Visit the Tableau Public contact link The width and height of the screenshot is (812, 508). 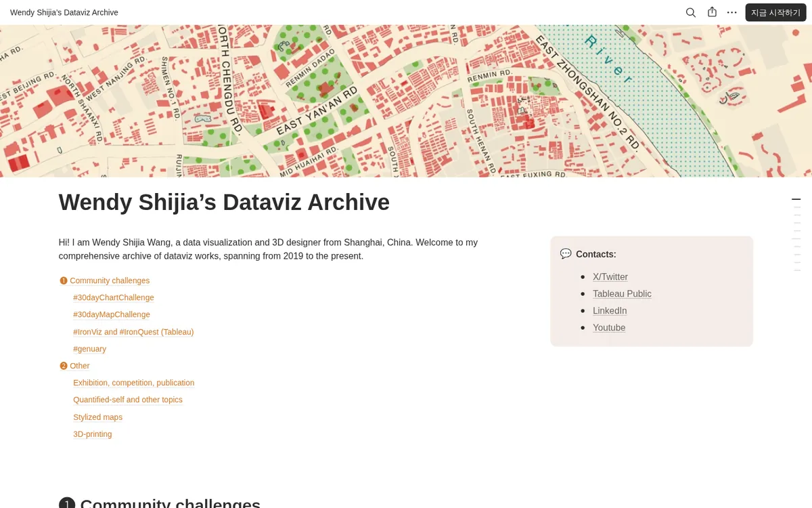(x=622, y=293)
